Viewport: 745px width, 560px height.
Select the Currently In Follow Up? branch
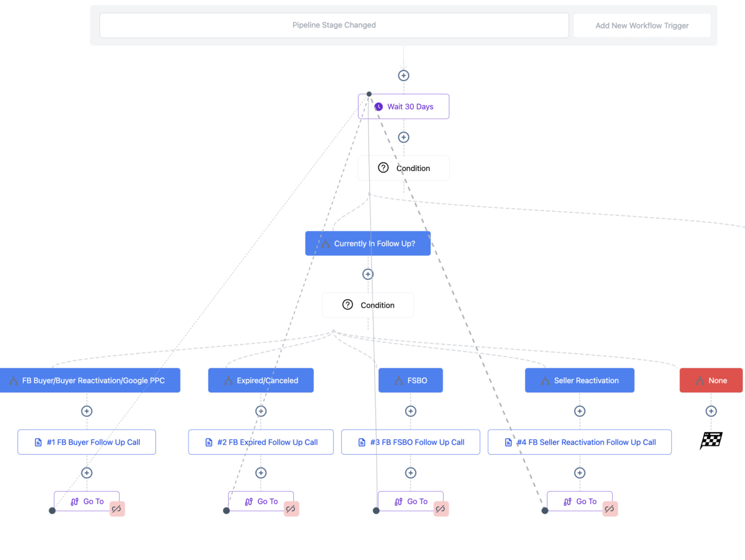[x=368, y=243]
